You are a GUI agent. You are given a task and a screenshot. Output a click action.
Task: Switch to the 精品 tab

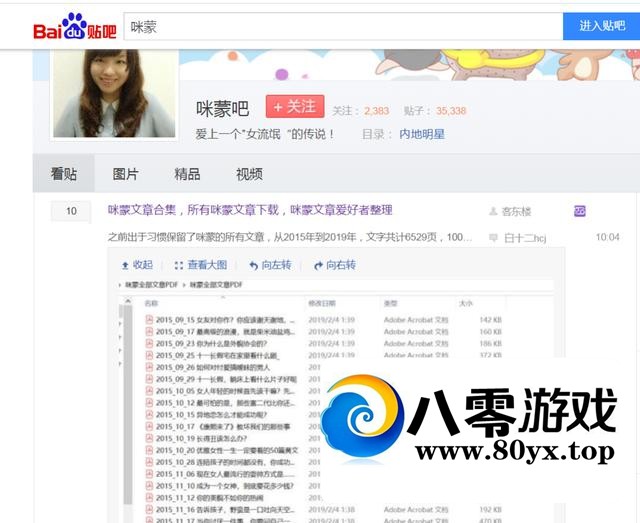(x=187, y=174)
